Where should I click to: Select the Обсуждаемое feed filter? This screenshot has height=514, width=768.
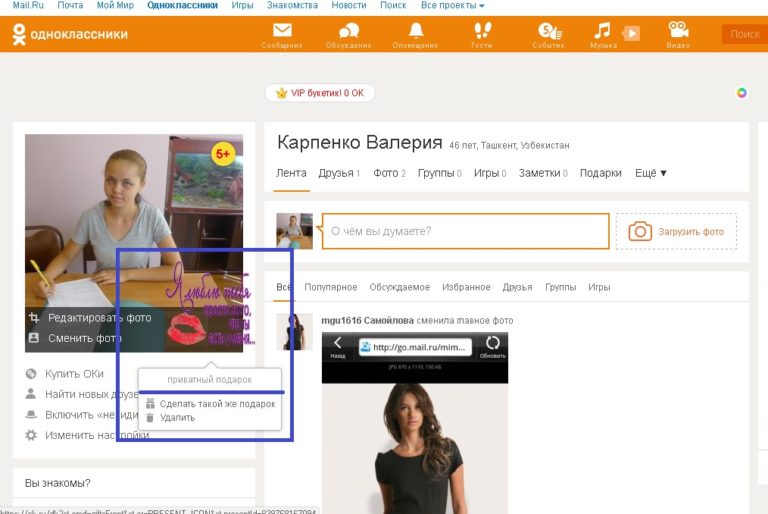(x=400, y=287)
